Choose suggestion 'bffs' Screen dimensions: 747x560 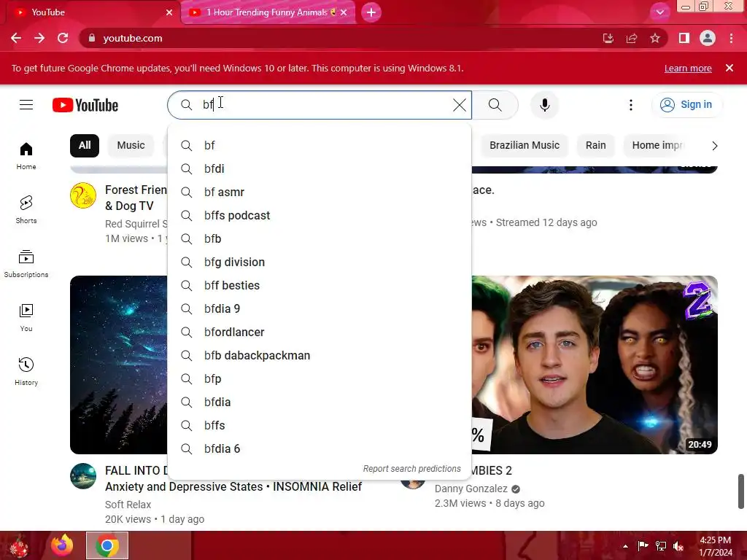(320, 425)
